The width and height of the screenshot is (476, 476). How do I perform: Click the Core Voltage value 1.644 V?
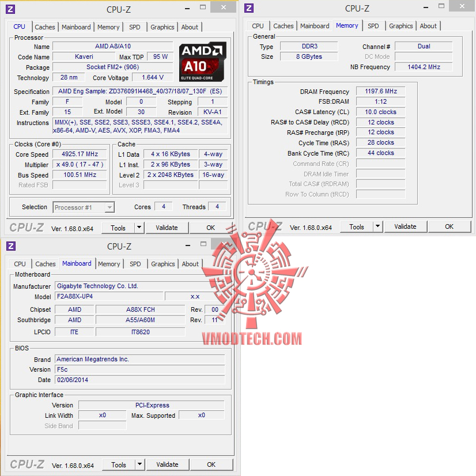[153, 77]
